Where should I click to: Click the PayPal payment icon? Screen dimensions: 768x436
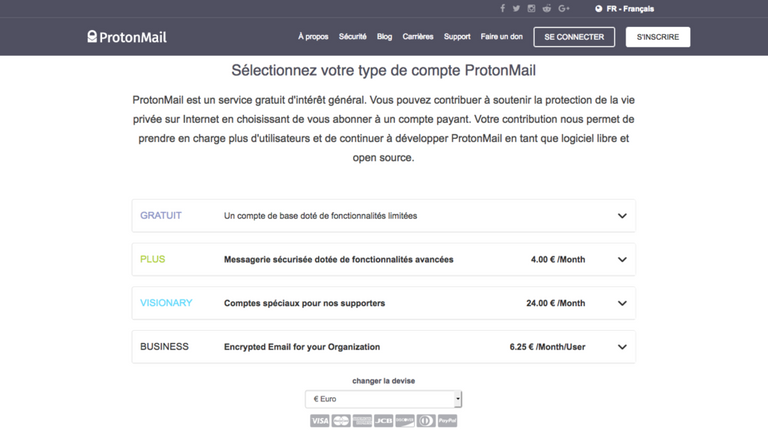(x=447, y=421)
